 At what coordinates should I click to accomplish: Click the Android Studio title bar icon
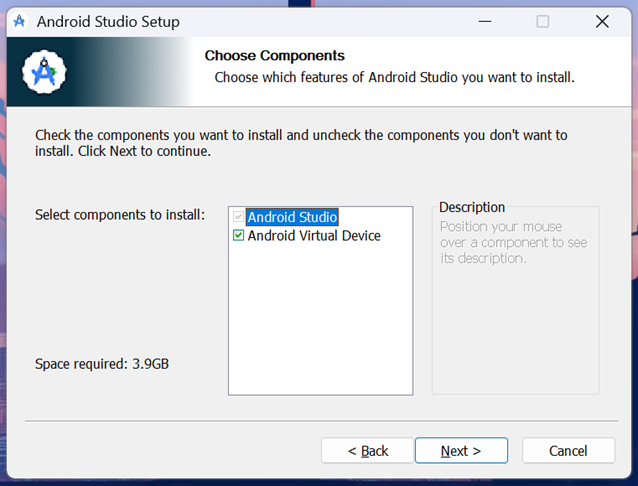tap(19, 21)
